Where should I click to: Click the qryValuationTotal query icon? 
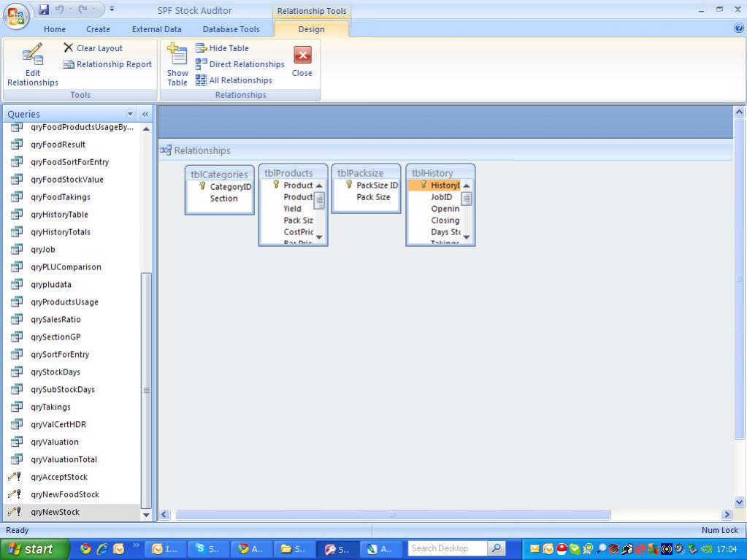pos(17,459)
